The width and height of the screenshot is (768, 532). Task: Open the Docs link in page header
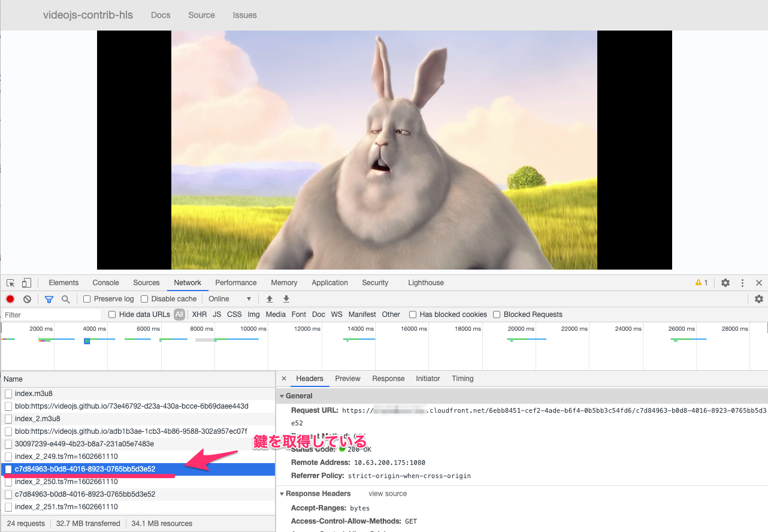(161, 15)
